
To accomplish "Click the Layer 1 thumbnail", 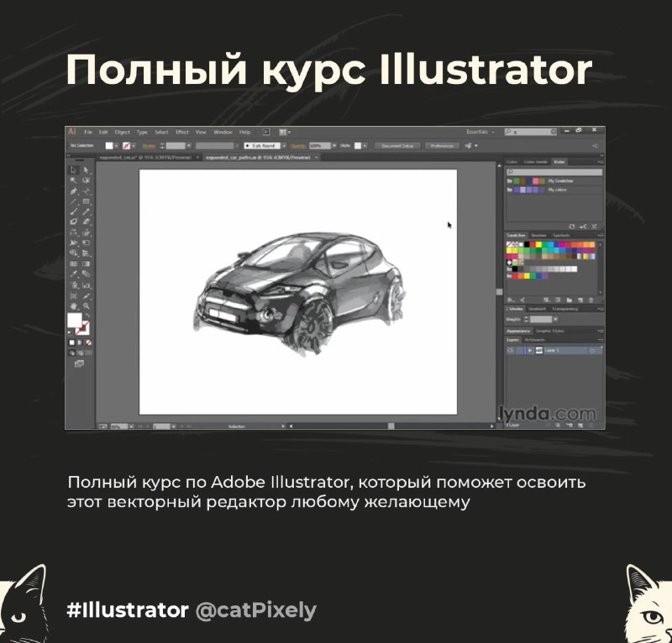I will (539, 350).
